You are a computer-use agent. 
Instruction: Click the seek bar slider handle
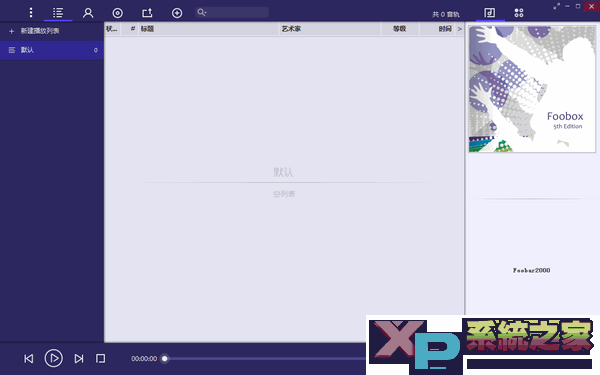(165, 359)
